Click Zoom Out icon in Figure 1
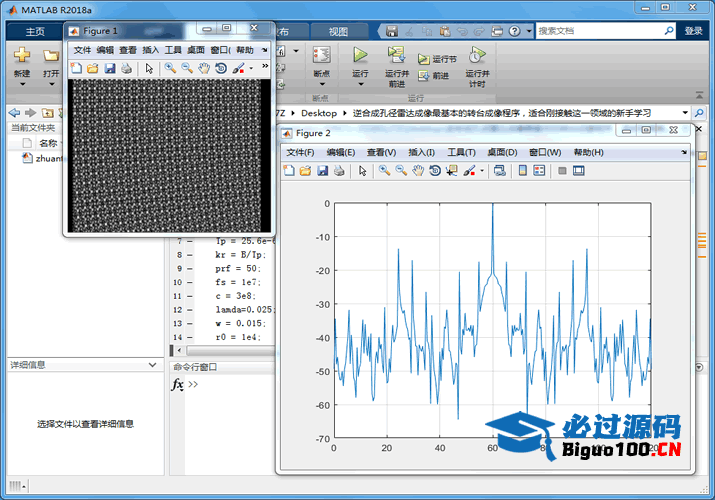 click(187, 69)
